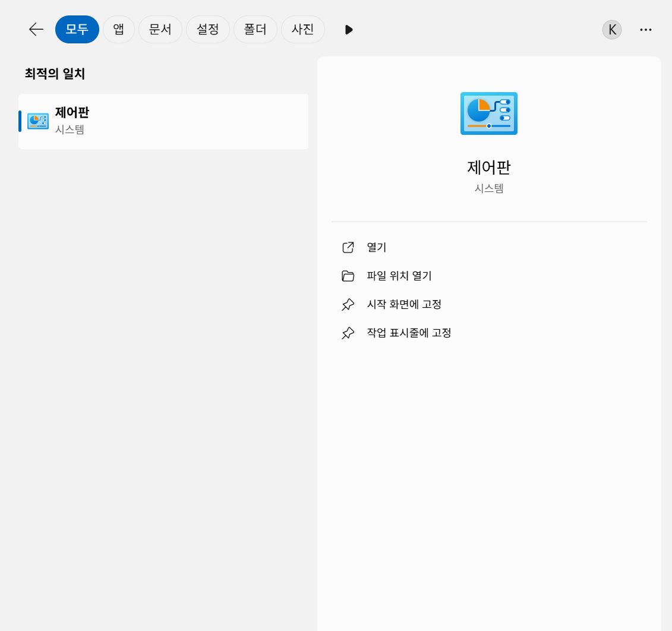The image size is (672, 631).
Task: Click the Control Panel icon in the result list
Action: [x=37, y=121]
